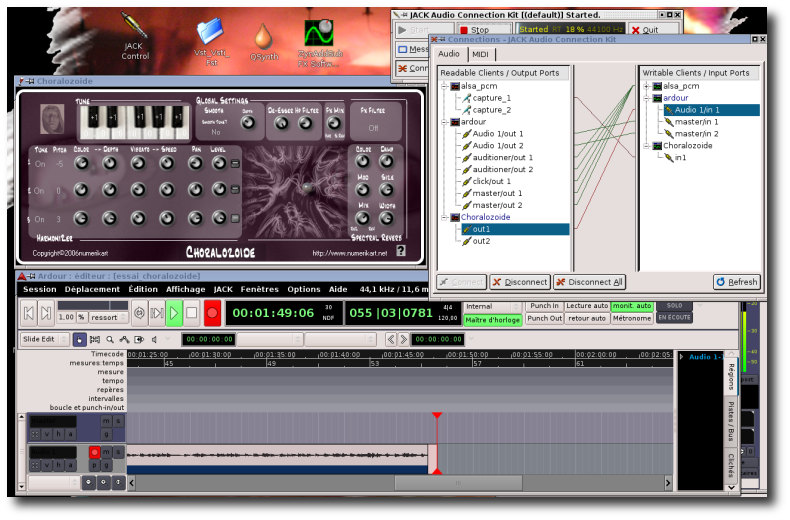
Task: Arm the global red record button
Action: tap(212, 313)
